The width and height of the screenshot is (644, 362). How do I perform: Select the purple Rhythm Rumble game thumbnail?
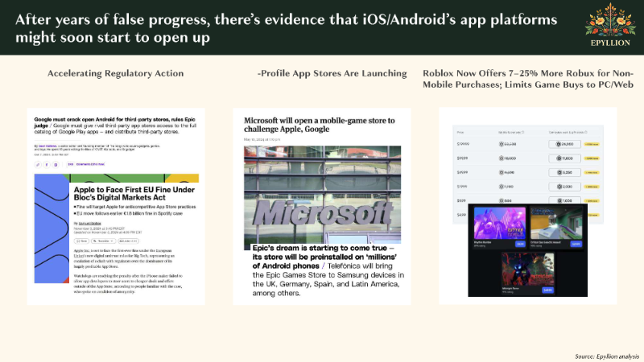coord(499,223)
